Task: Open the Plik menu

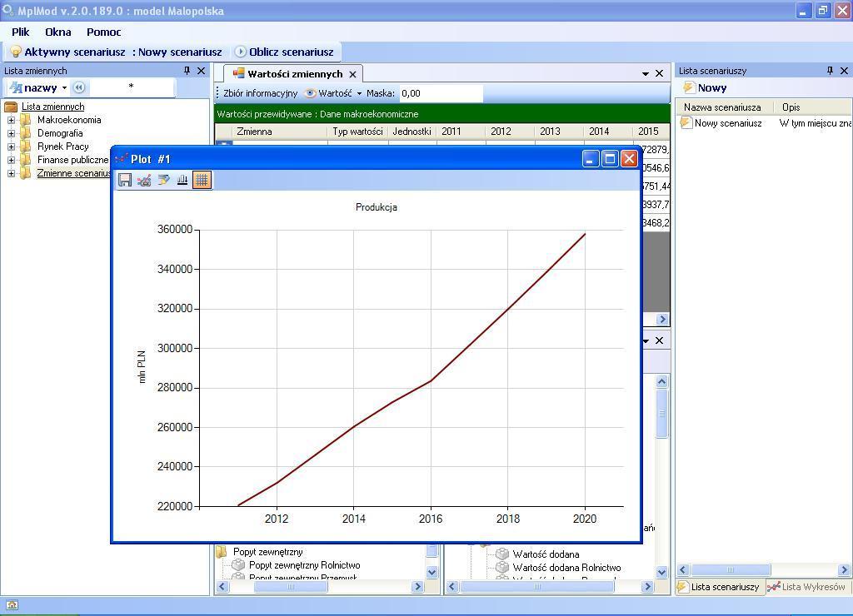Action: tap(21, 32)
